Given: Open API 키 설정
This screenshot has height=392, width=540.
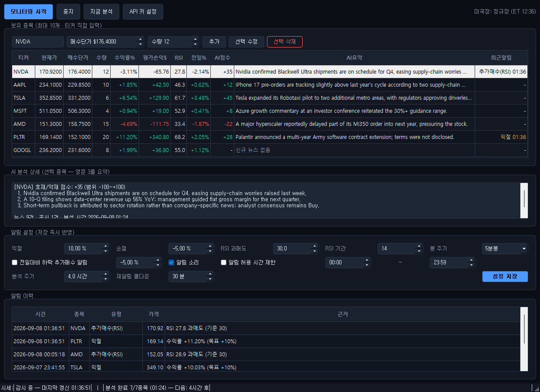Looking at the screenshot, I should coord(143,12).
